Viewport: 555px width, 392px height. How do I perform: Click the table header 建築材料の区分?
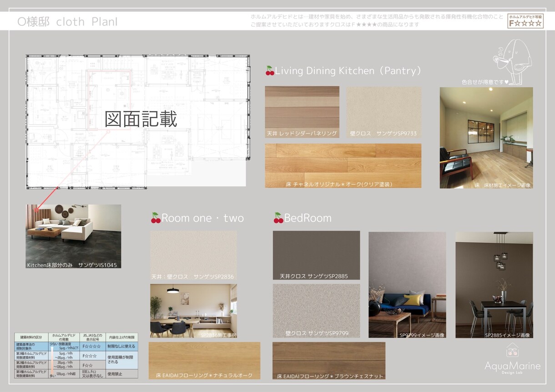(31, 337)
